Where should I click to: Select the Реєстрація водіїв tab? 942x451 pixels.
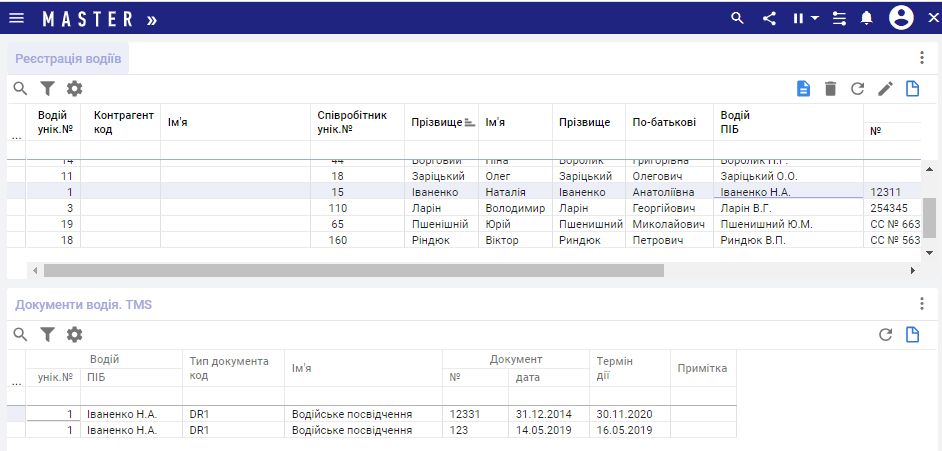point(68,58)
